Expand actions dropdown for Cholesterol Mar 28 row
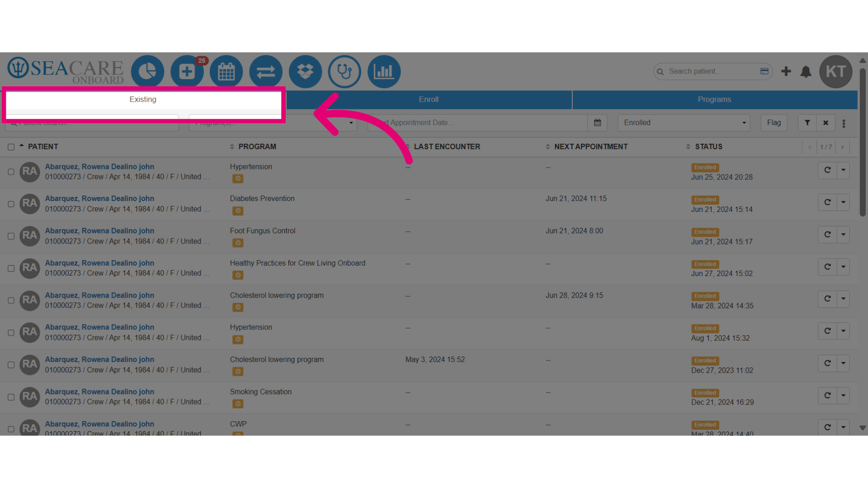Screen dimensions: 868x488 tap(843, 299)
